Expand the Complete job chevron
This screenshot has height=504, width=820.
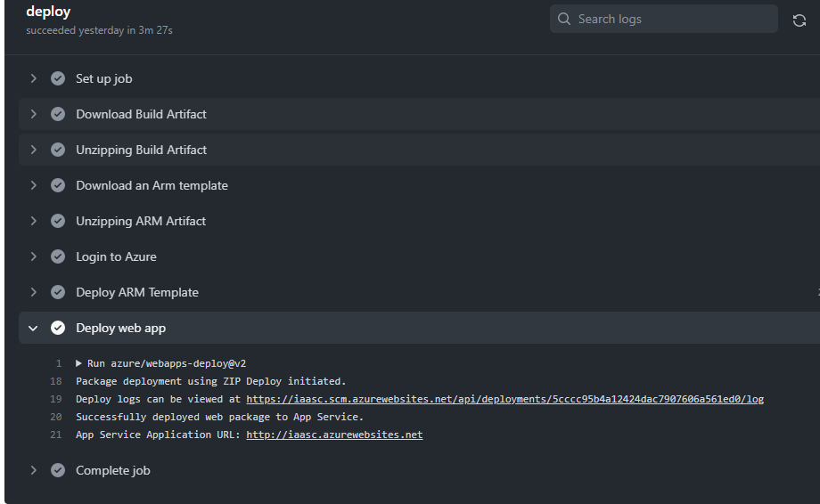tap(34, 470)
